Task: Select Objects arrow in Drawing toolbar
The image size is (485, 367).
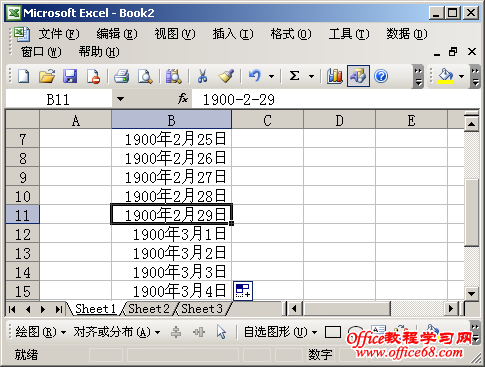Action: pos(221,332)
